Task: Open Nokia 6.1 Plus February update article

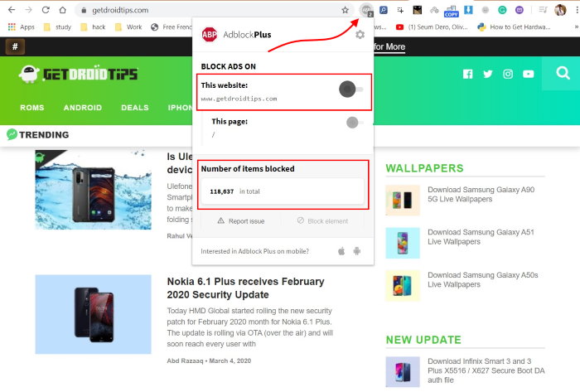Action: pyautogui.click(x=245, y=288)
